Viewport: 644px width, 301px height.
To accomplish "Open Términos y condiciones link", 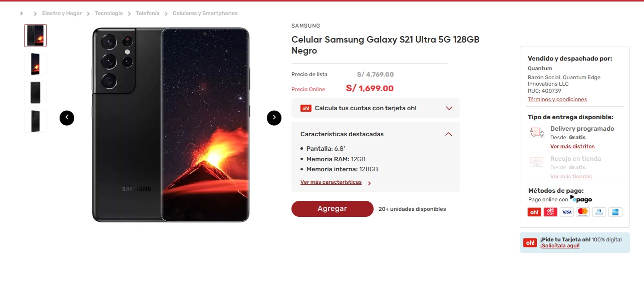I will click(x=557, y=100).
